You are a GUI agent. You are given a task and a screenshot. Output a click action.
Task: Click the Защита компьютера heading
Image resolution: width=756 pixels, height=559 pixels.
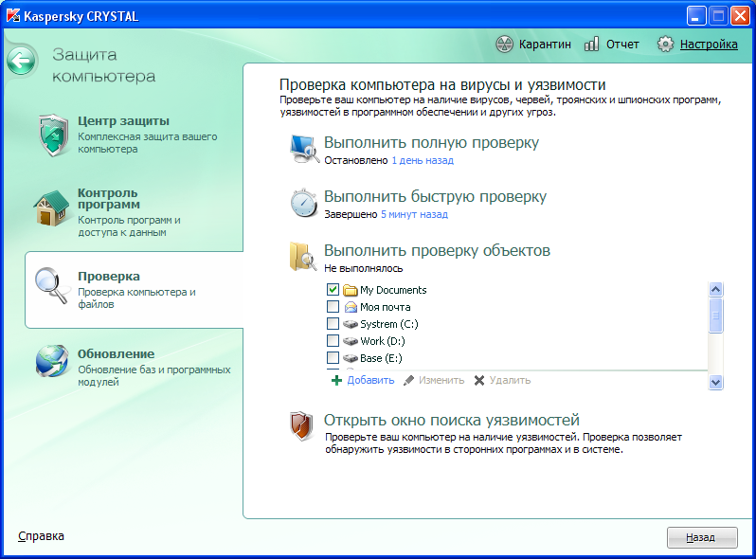[x=103, y=65]
